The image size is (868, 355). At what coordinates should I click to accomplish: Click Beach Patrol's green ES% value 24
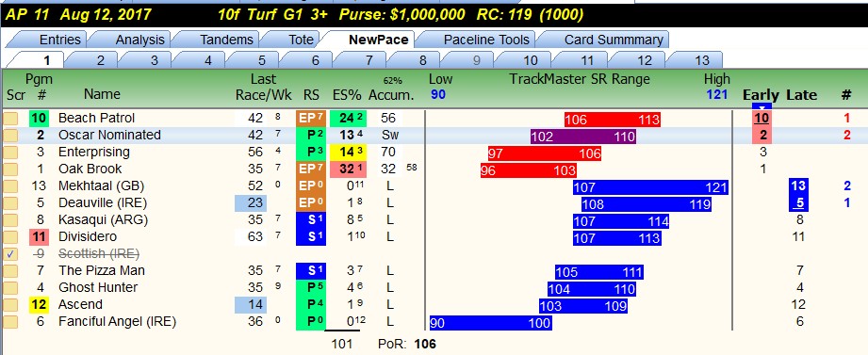point(348,119)
